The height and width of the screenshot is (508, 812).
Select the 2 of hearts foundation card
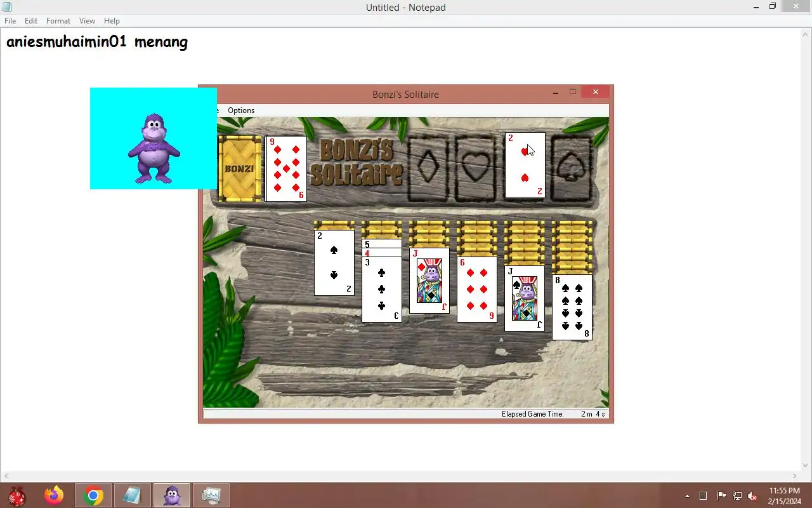click(x=525, y=165)
